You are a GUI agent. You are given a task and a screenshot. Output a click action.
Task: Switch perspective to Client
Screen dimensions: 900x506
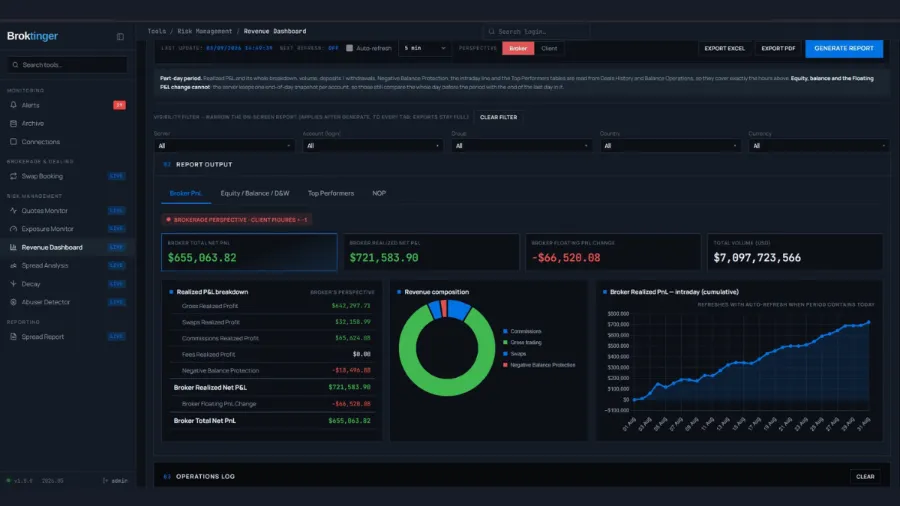[549, 48]
